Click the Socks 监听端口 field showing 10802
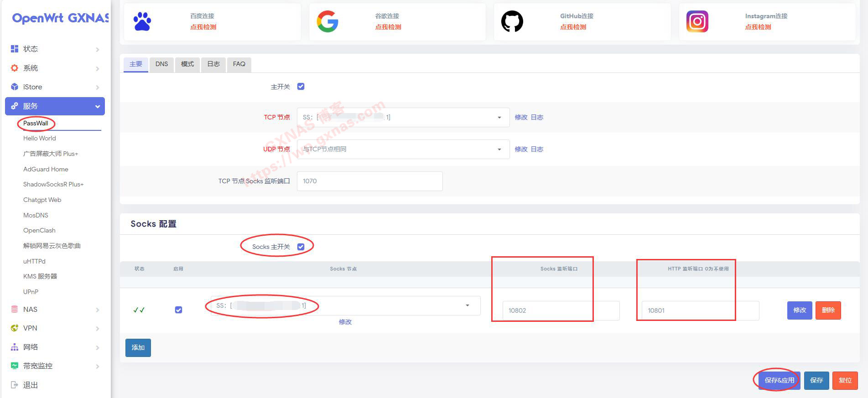868x398 pixels. pos(561,310)
